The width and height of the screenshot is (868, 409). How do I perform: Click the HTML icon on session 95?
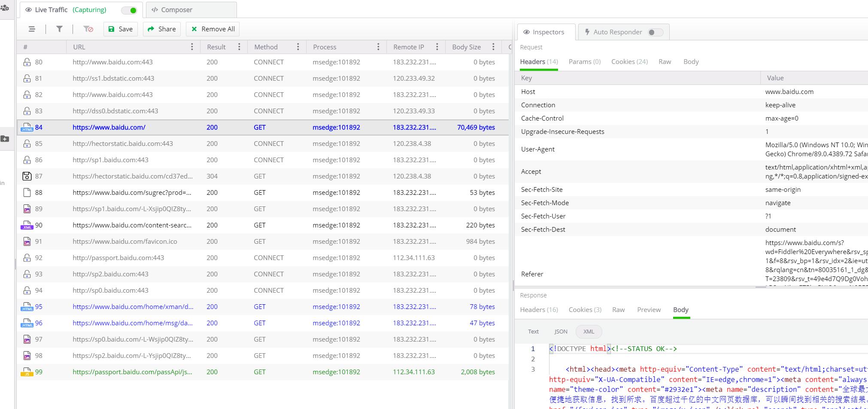coord(27,307)
